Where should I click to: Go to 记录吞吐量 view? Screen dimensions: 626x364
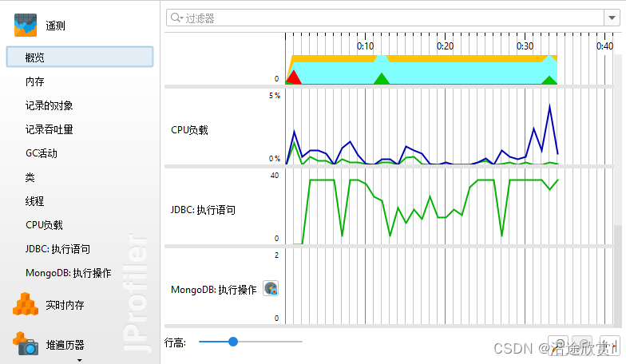tap(50, 129)
